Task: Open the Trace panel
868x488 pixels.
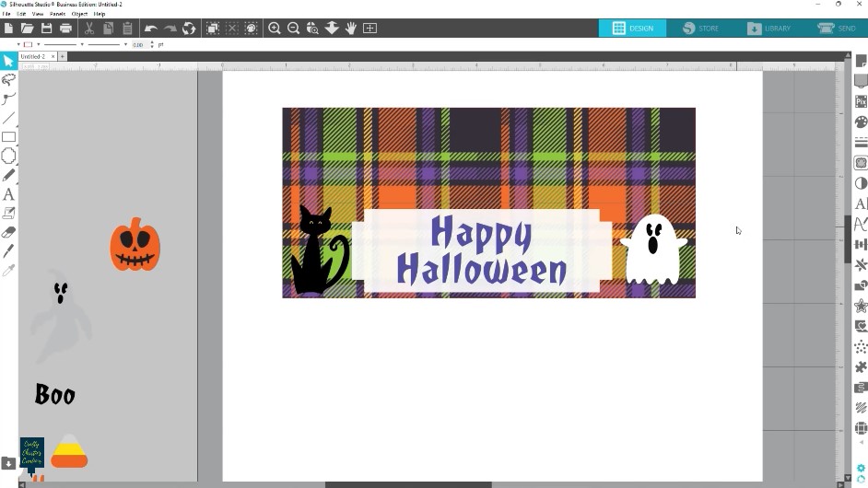Action: [861, 163]
